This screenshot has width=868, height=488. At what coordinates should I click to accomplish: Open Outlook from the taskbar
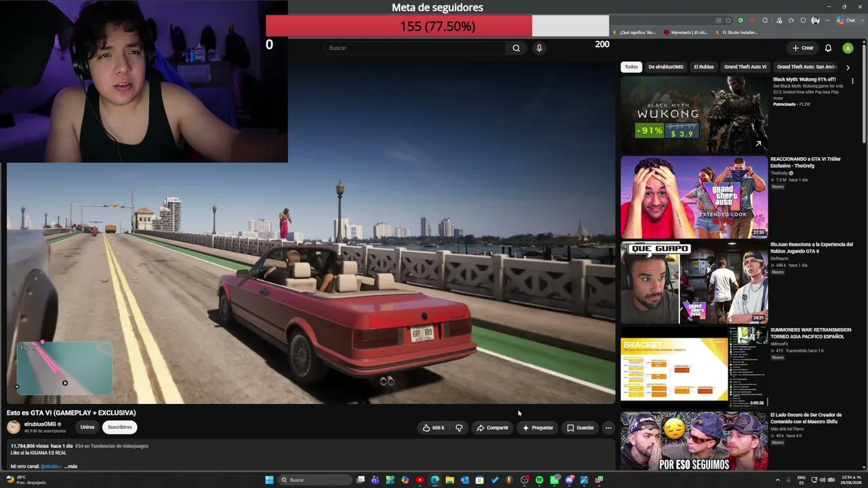[465, 480]
